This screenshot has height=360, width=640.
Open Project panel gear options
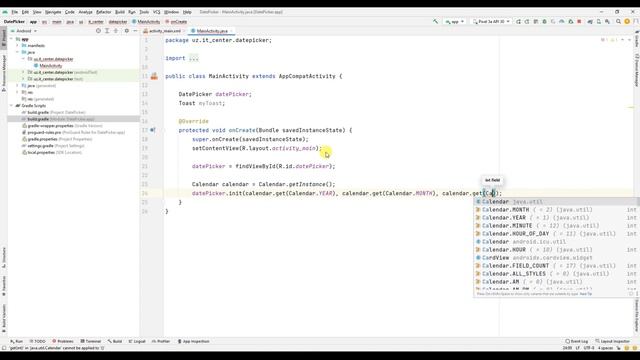(127, 31)
